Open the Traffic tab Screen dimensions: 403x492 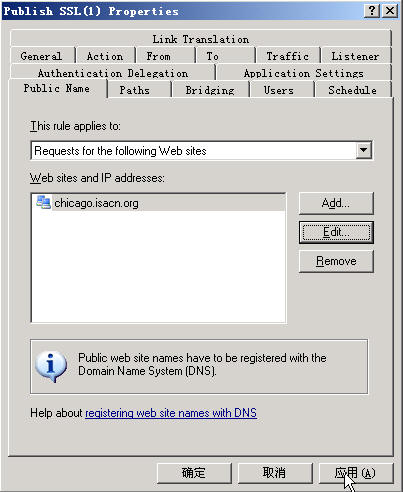coord(287,56)
